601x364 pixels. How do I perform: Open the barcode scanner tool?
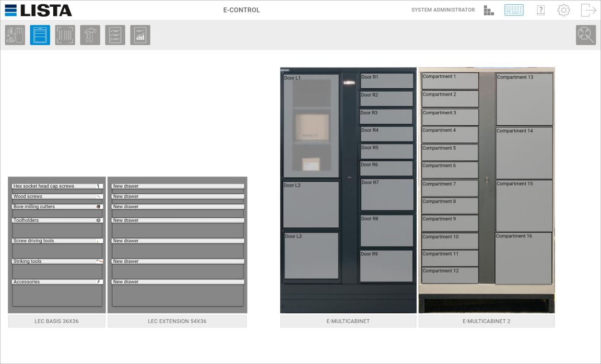[65, 35]
